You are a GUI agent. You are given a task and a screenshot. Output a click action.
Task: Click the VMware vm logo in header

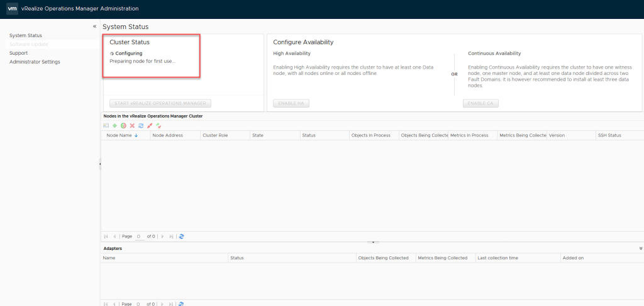[12, 9]
